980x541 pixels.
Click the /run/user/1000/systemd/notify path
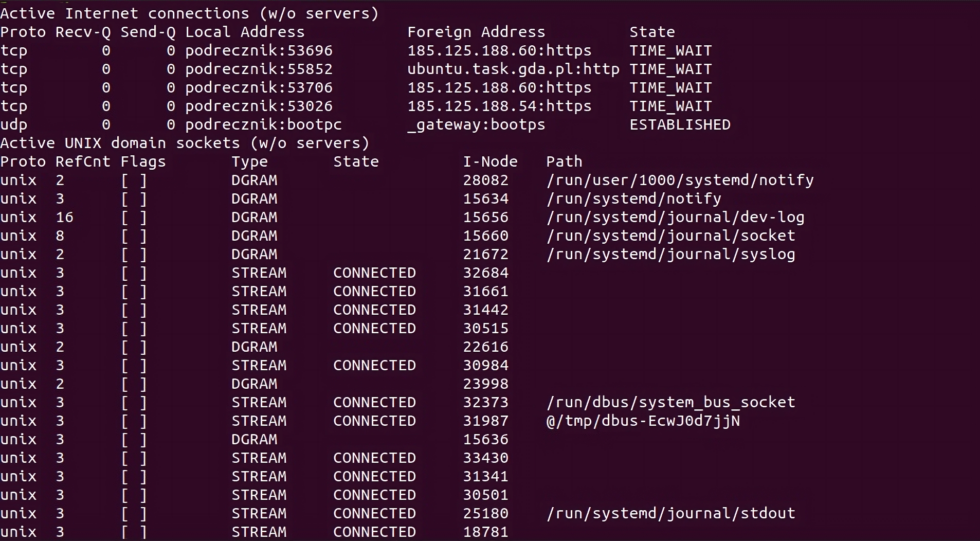[680, 180]
